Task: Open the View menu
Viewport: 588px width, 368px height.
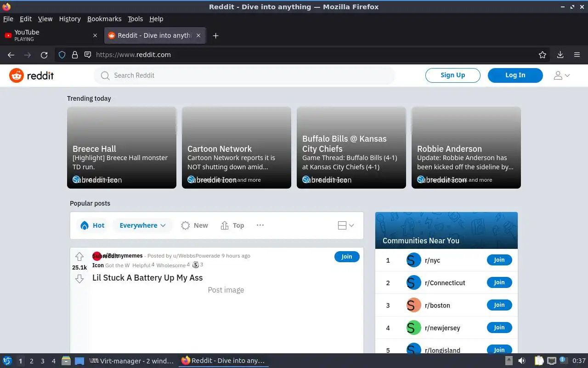Action: pyautogui.click(x=45, y=19)
